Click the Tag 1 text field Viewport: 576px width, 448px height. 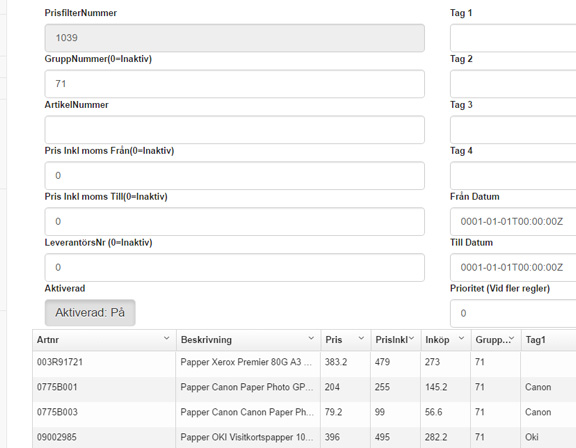click(513, 38)
